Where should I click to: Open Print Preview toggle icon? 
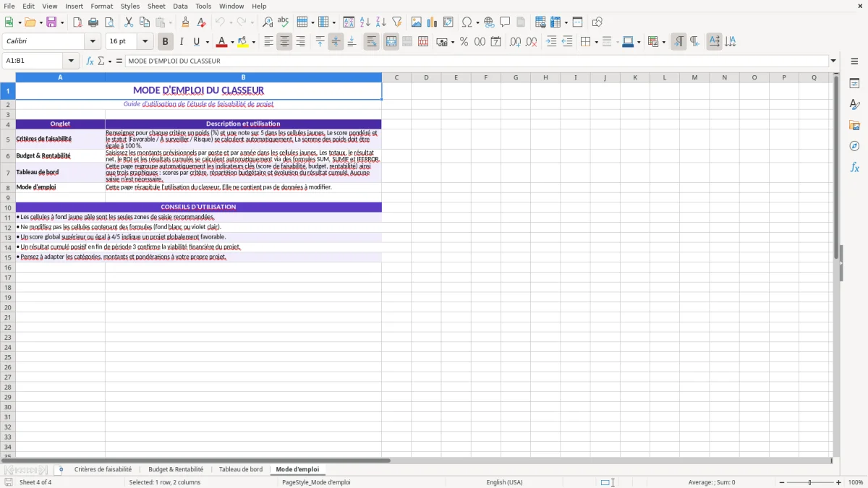click(x=109, y=22)
